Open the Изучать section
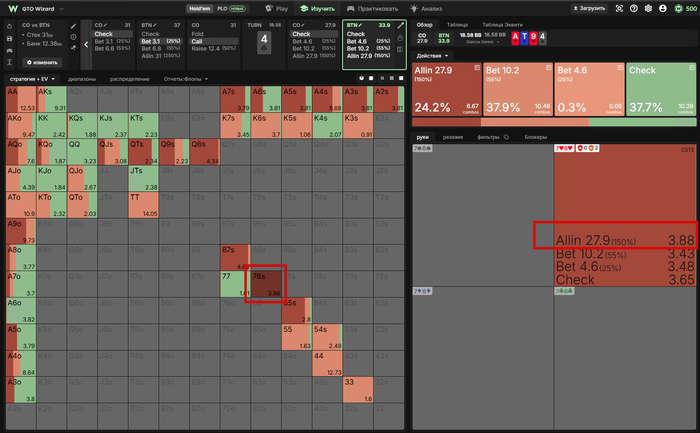Viewport: 700px width, 433px height. 317,8
